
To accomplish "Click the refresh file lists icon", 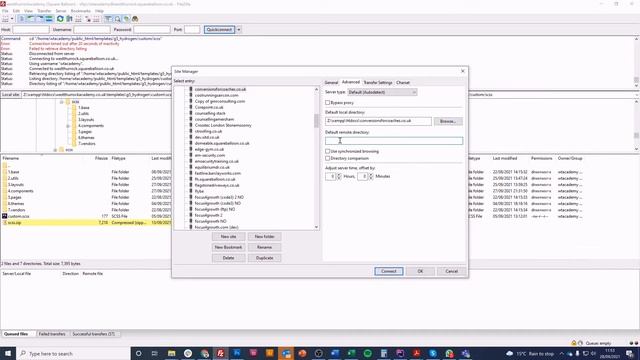I will tap(60, 19).
